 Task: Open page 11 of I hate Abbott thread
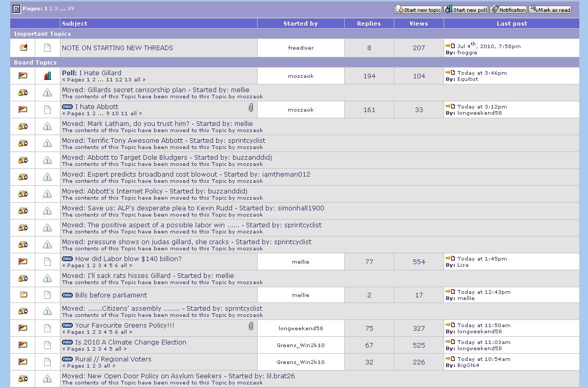pos(125,114)
